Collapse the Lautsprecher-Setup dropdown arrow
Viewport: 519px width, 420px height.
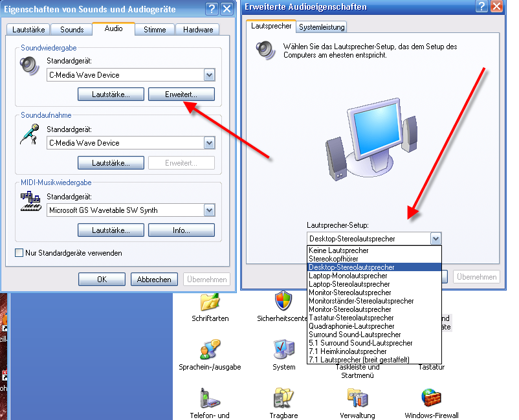[x=436, y=239]
